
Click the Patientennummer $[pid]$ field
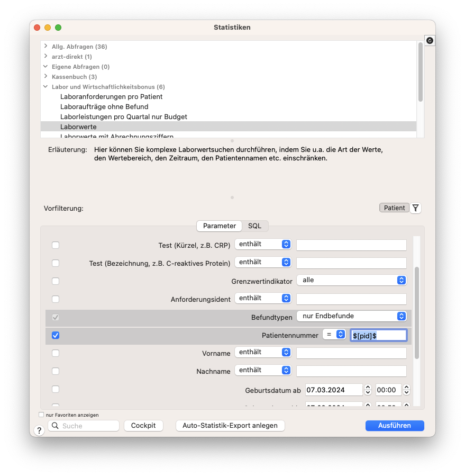[379, 336]
